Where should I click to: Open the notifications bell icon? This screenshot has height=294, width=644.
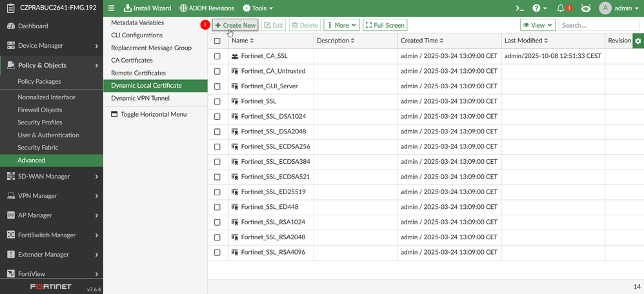[560, 8]
